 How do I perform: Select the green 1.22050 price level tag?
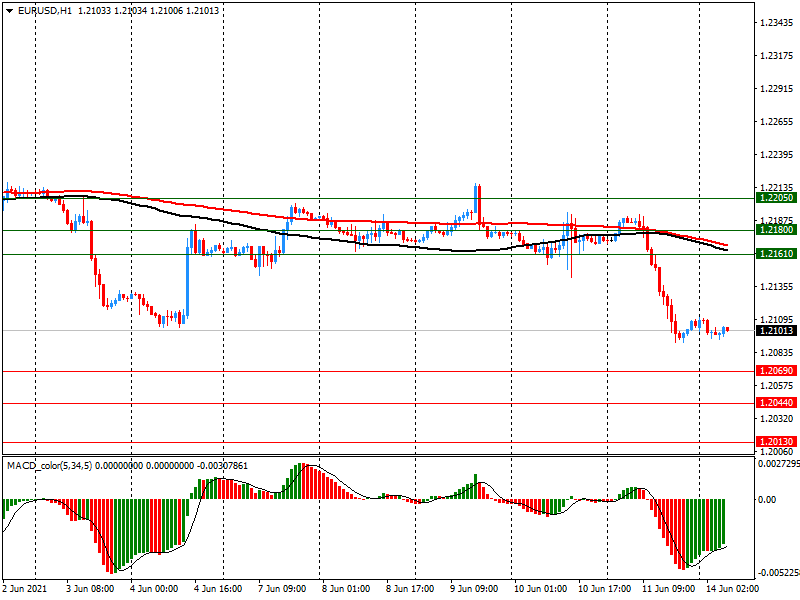776,198
